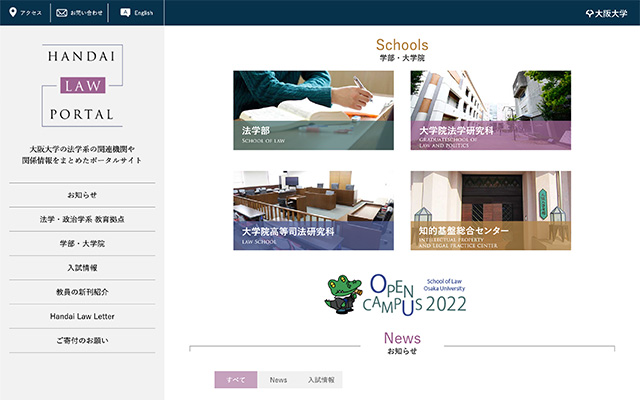
Task: Select the 入試情報 news filter tab
Action: point(321,380)
